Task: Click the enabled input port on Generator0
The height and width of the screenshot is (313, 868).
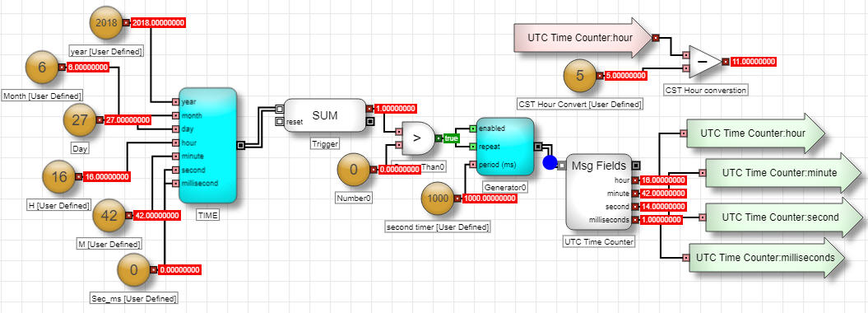Action: [x=473, y=128]
